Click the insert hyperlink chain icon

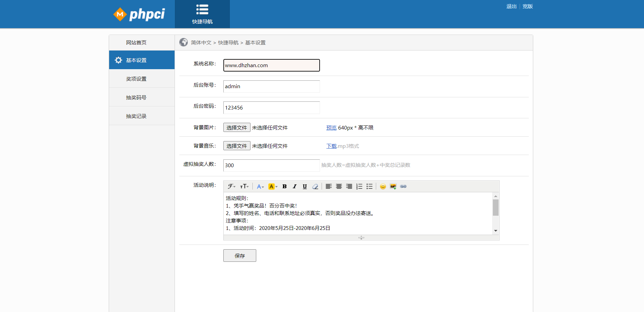(x=403, y=187)
